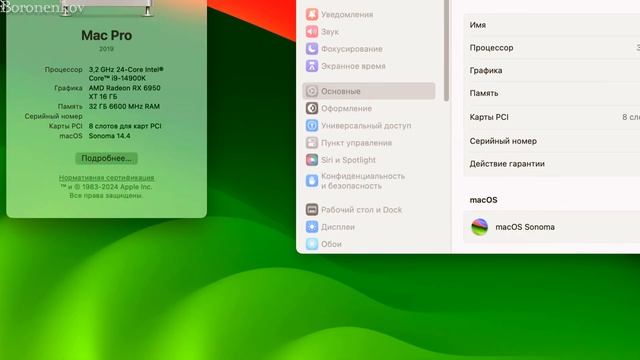Viewport: 640px width, 360px height.
Task: Click the Основные gear icon
Action: 312,91
